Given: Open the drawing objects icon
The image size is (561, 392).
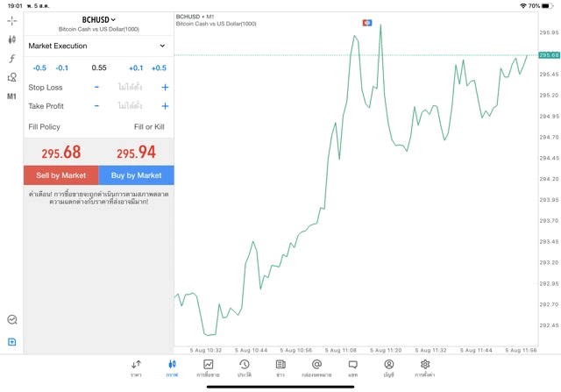Looking at the screenshot, I should (12, 77).
